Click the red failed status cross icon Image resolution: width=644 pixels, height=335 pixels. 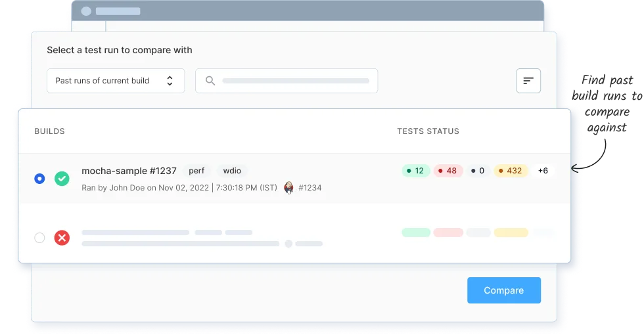62,238
